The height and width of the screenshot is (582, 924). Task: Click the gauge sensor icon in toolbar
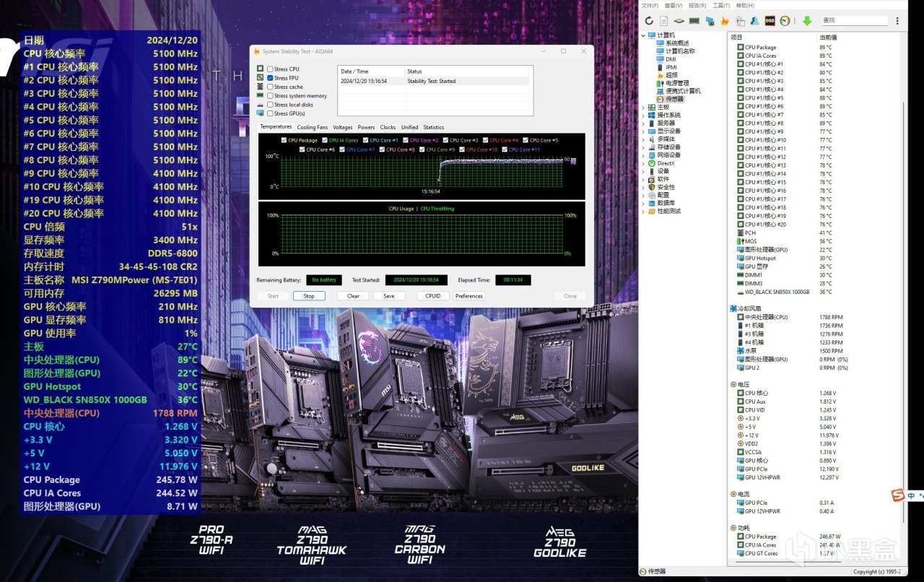click(x=785, y=21)
